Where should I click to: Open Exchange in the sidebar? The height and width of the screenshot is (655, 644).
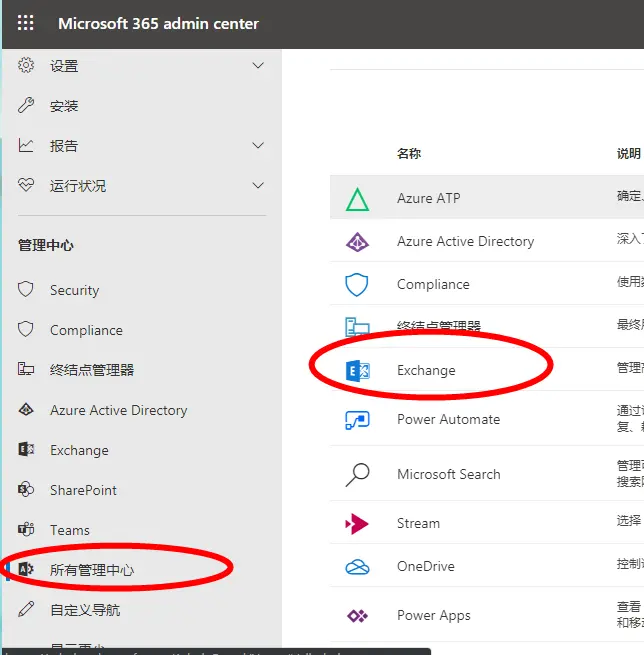(79, 450)
